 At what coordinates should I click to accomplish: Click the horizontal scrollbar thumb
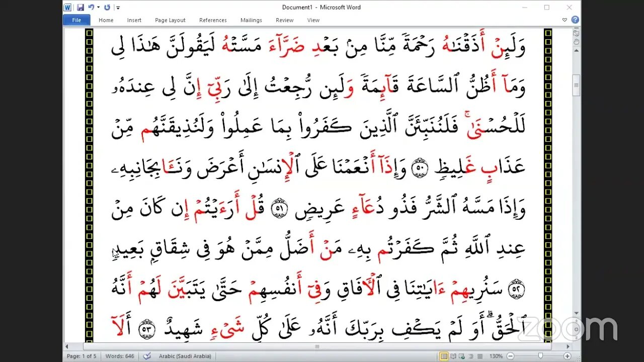(x=317, y=346)
